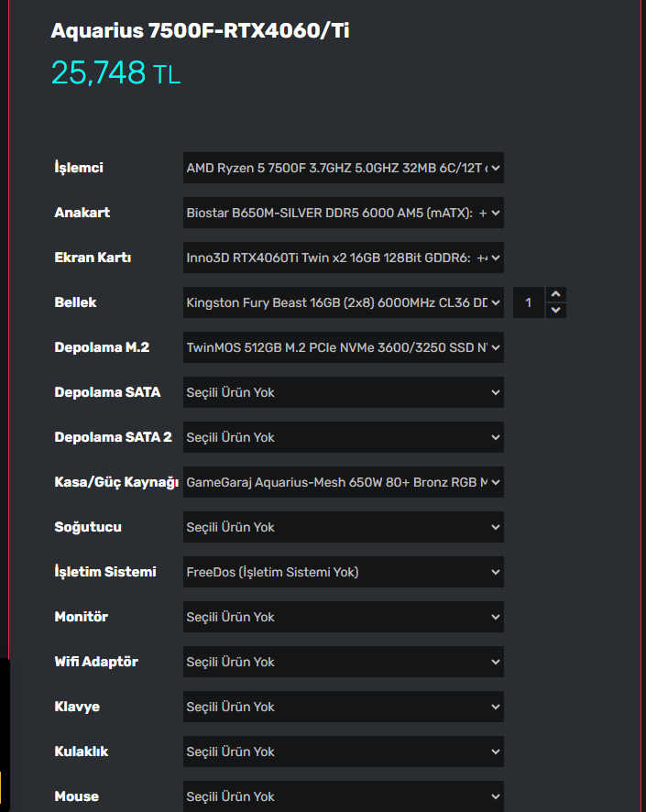Image resolution: width=646 pixels, height=812 pixels.
Task: Expand the Monitör dropdown
Action: (344, 617)
